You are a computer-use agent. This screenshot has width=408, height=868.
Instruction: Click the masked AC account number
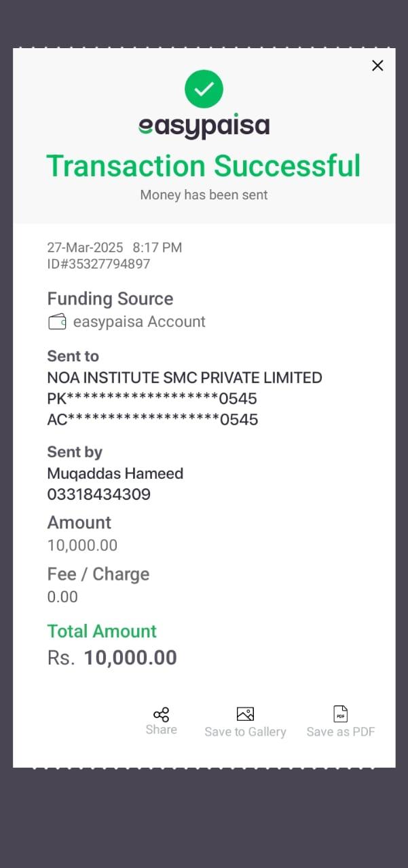point(153,420)
